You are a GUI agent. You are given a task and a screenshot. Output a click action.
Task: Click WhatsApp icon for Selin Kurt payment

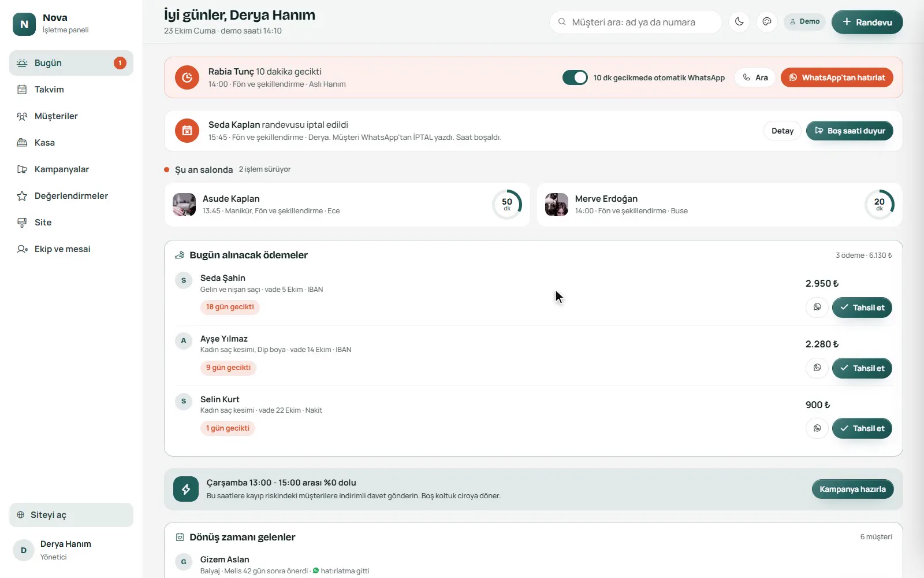[817, 428]
